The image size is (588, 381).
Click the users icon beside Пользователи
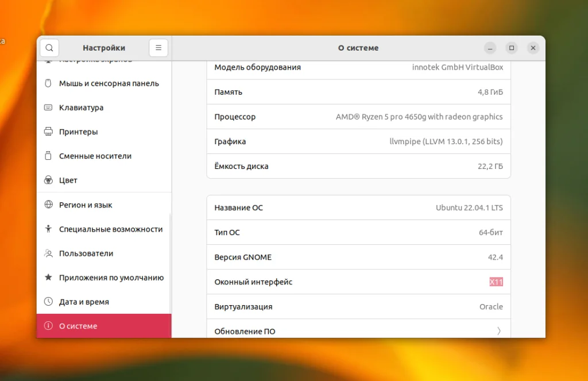tap(48, 253)
